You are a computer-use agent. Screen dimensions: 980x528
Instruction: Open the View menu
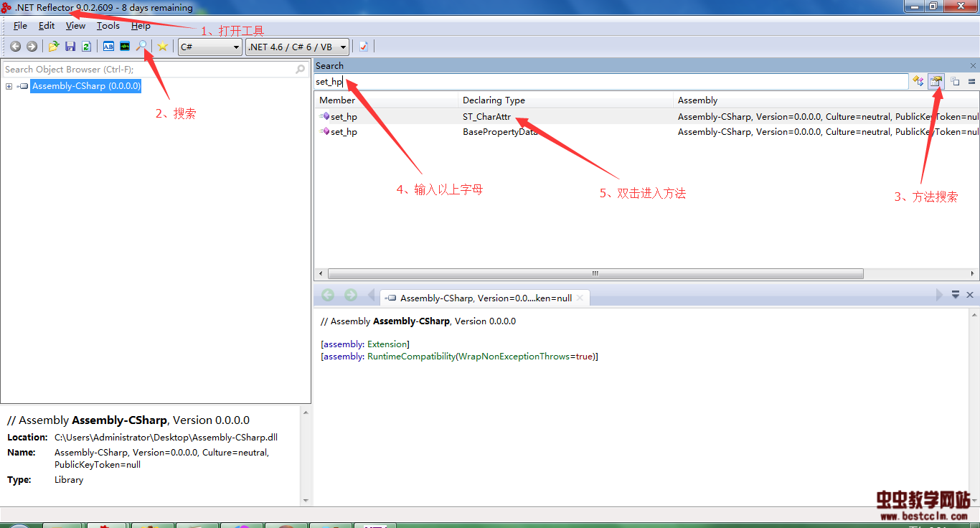(x=75, y=26)
